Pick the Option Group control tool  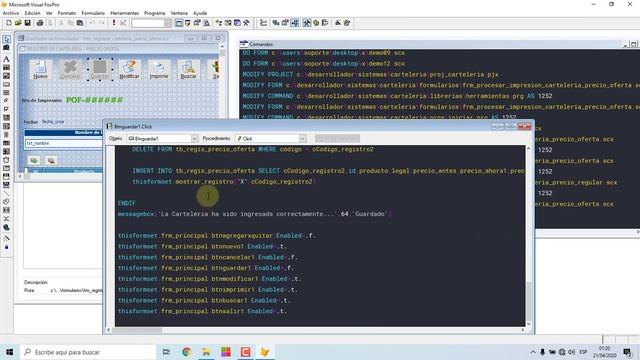coord(7,101)
